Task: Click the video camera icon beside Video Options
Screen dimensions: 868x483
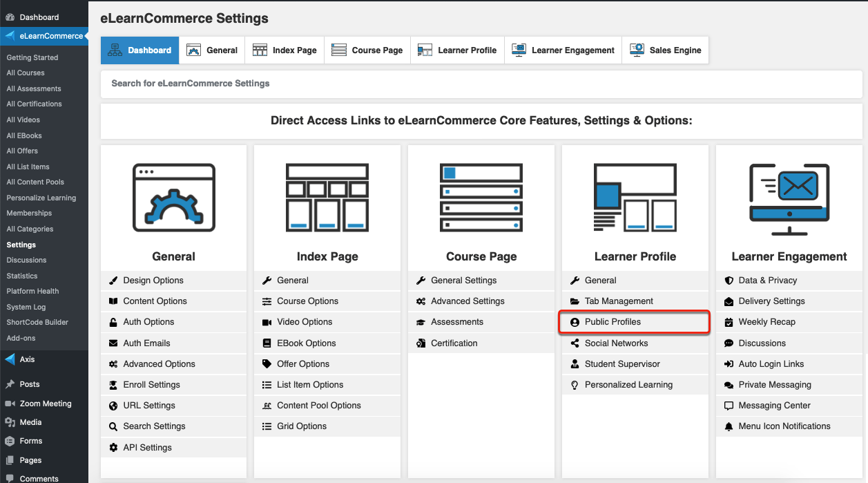Action: [x=267, y=322]
